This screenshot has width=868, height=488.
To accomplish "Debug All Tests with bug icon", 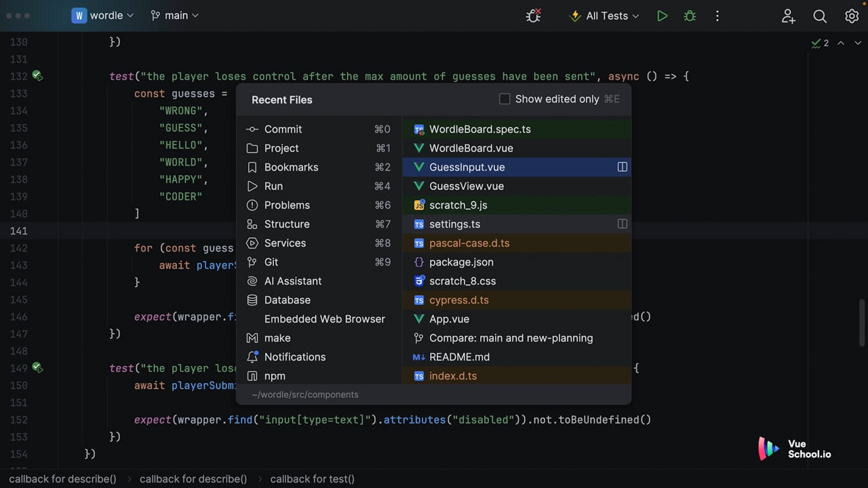I will pyautogui.click(x=690, y=16).
